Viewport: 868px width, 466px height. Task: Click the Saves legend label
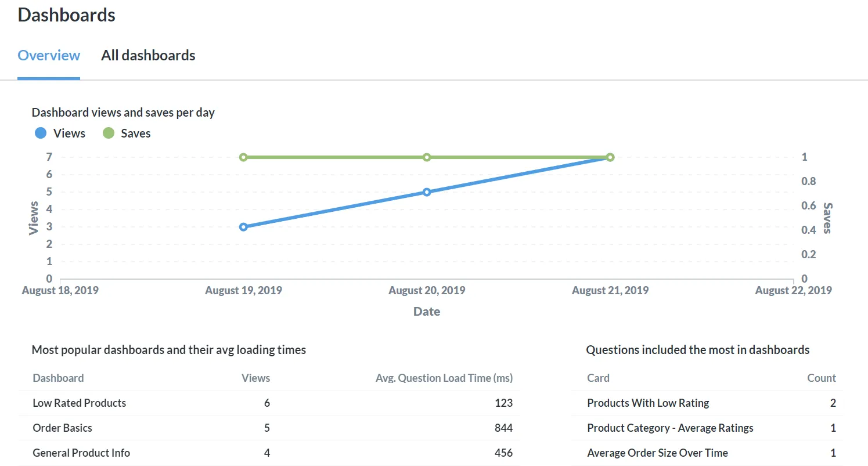[136, 133]
